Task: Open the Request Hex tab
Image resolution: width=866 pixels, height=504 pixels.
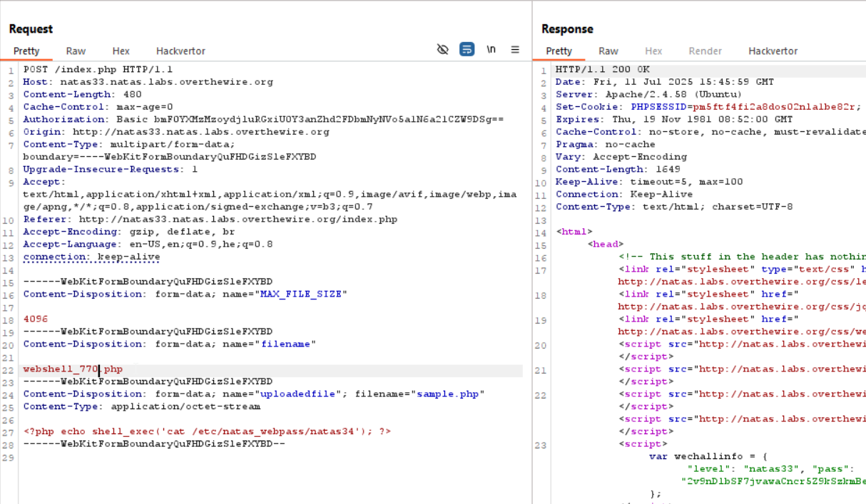Action: (x=121, y=51)
